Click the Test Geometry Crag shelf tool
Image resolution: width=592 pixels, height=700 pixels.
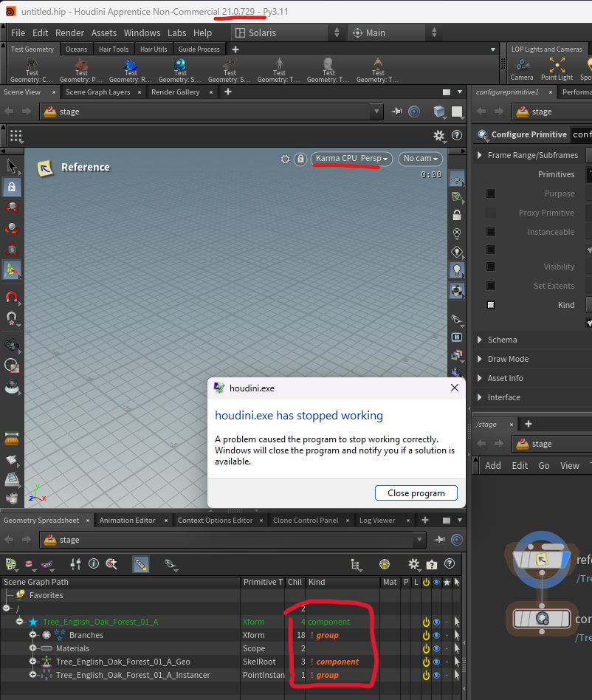[x=32, y=70]
